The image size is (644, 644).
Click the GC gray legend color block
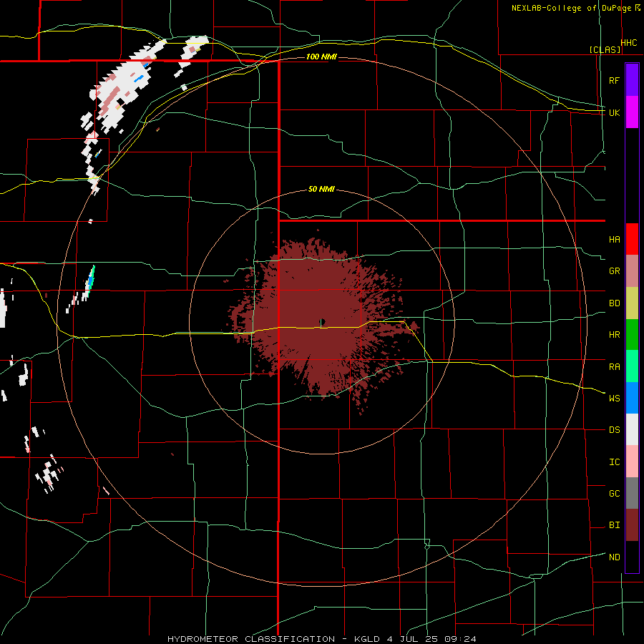point(632,493)
